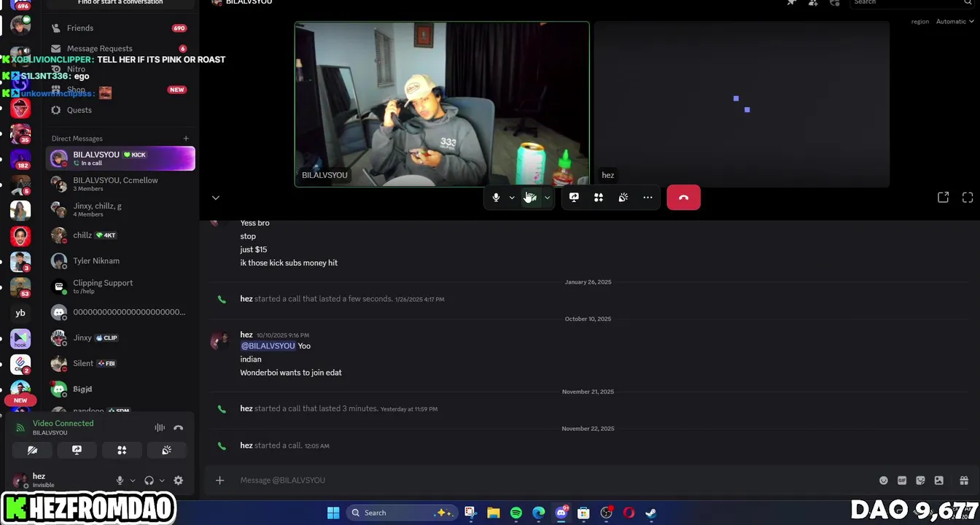Click the taskbar Search box
The height and width of the screenshot is (525, 980).
[x=403, y=513]
